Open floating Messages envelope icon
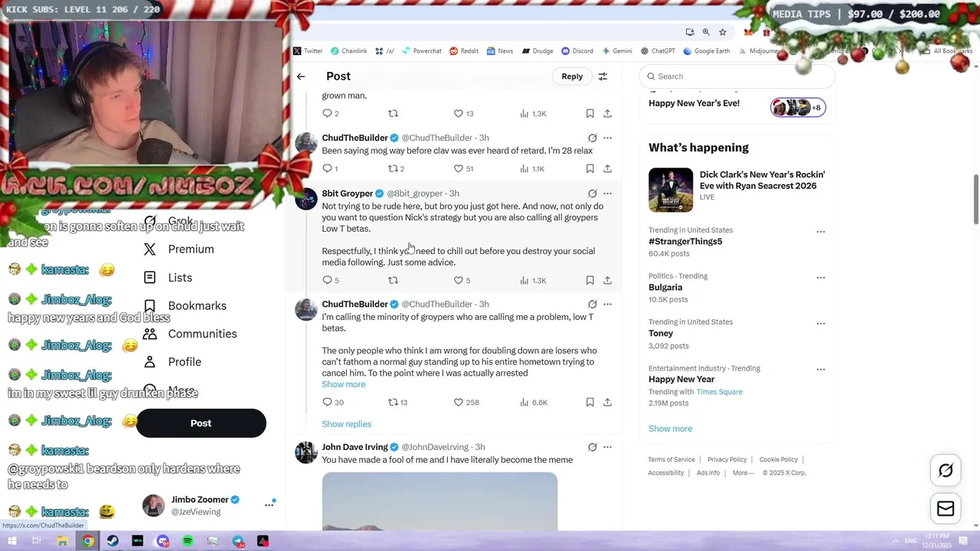Image resolution: width=980 pixels, height=551 pixels. coord(946,509)
